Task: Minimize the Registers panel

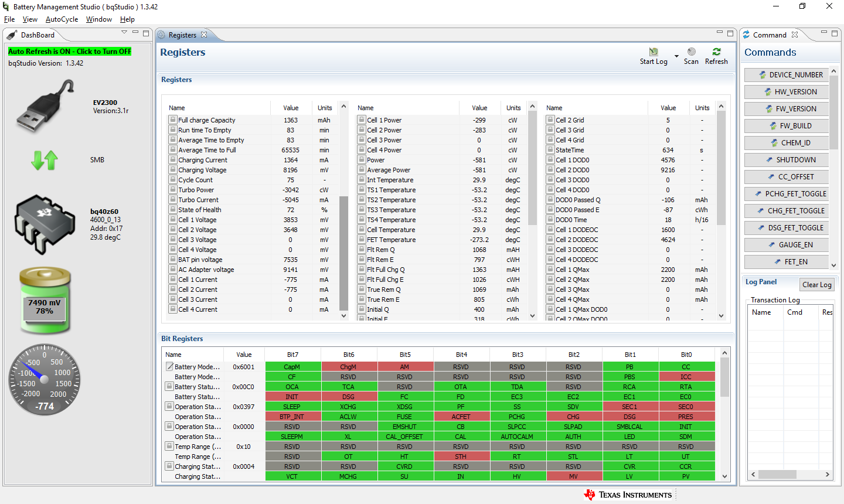Action: pyautogui.click(x=720, y=32)
